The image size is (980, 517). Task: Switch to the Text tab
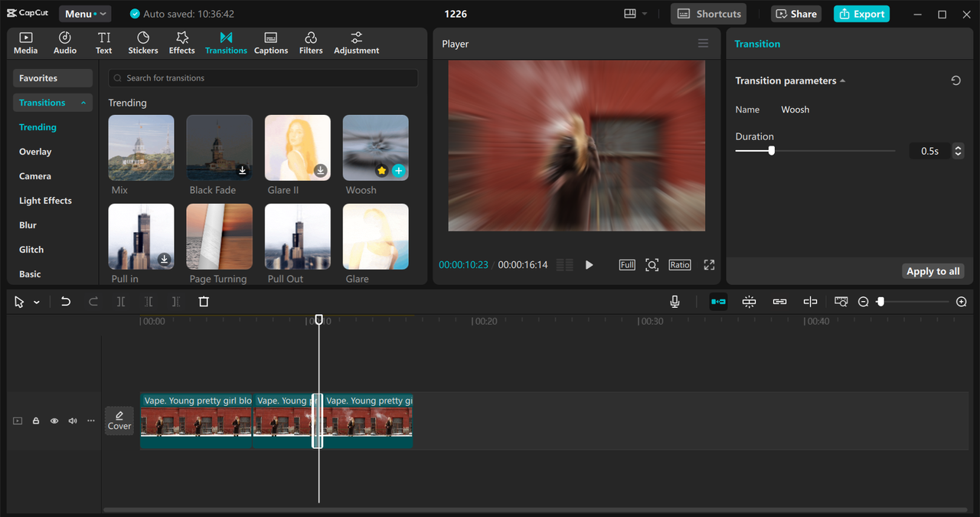tap(104, 43)
